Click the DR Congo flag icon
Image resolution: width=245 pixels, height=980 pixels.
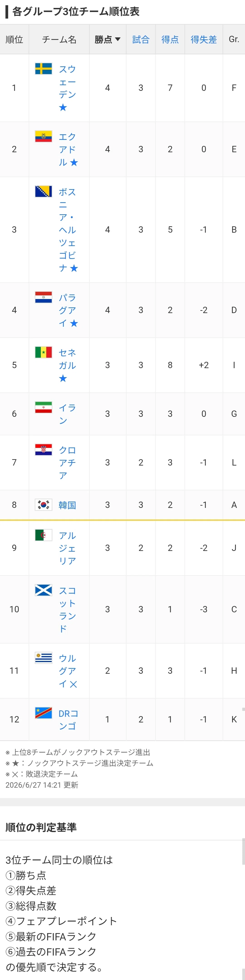43,712
